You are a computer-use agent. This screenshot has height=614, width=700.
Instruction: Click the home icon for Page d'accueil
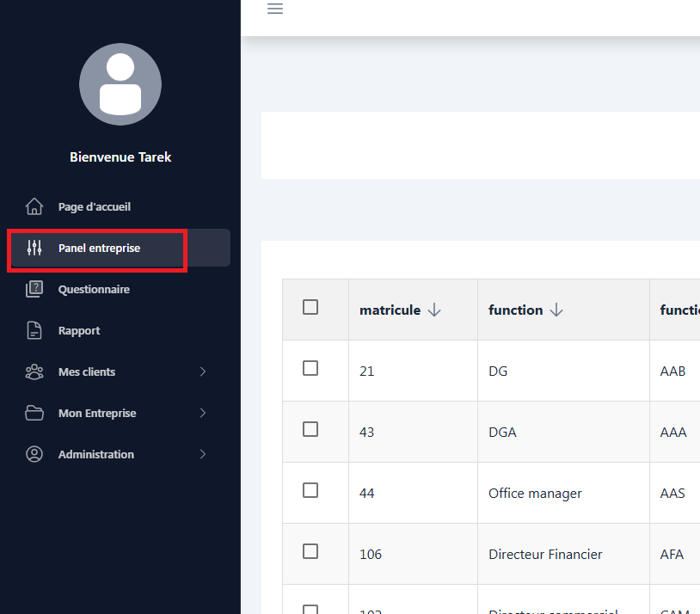[x=34, y=206]
